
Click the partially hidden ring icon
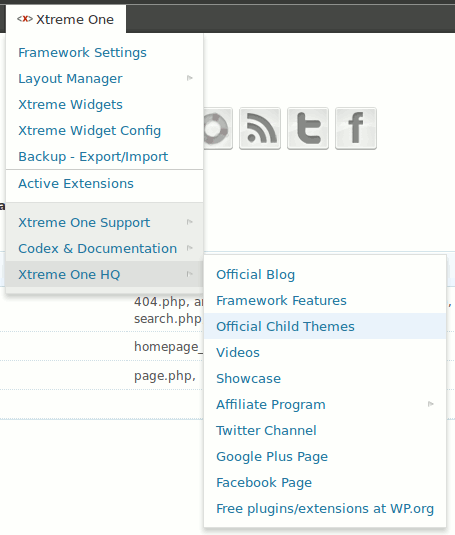pyautogui.click(x=218, y=128)
